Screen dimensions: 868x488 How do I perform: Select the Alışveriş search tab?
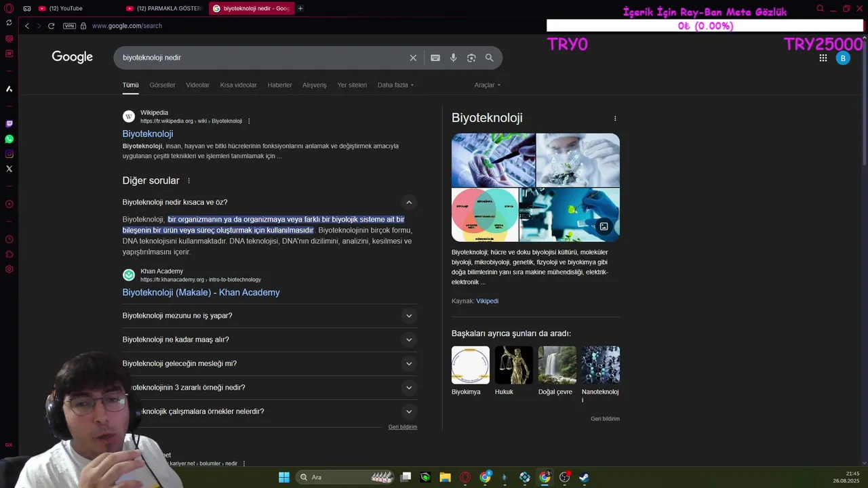point(314,85)
